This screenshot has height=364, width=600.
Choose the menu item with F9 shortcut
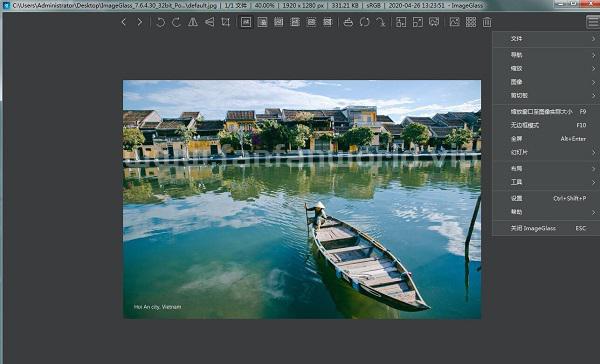pyautogui.click(x=546, y=112)
